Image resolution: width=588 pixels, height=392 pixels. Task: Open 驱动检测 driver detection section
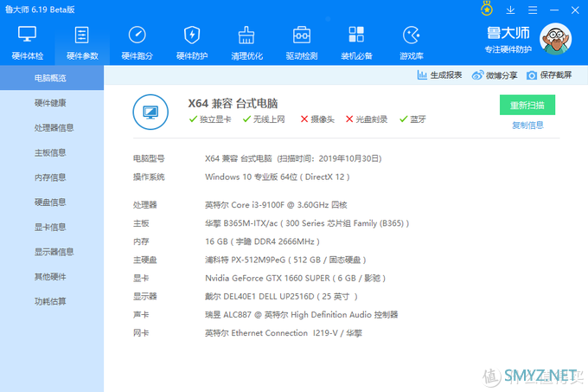[x=302, y=43]
